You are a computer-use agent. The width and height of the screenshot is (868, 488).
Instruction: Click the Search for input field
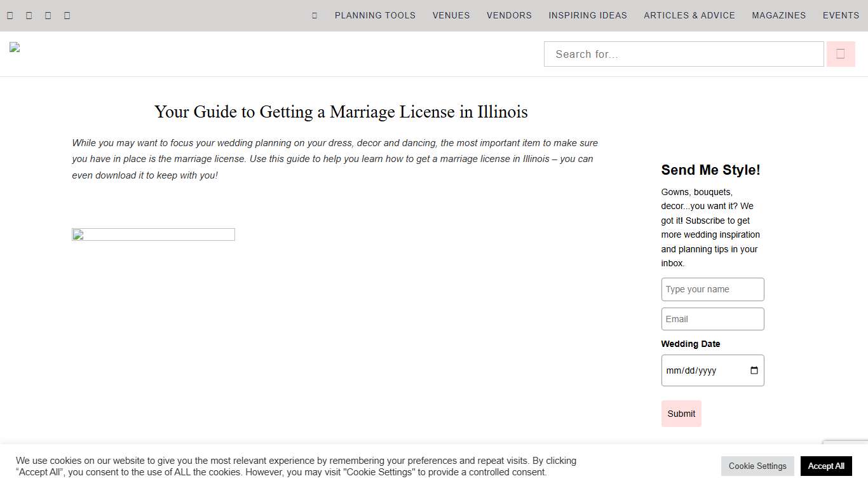684,54
